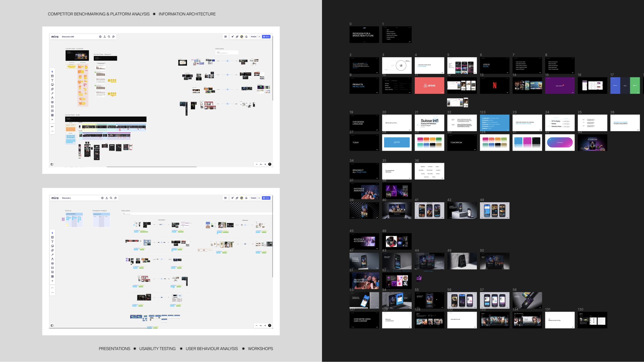Click user avatar in Discovery-WS board
Image resolution: width=644 pixels, height=362 pixels.
(x=242, y=37)
